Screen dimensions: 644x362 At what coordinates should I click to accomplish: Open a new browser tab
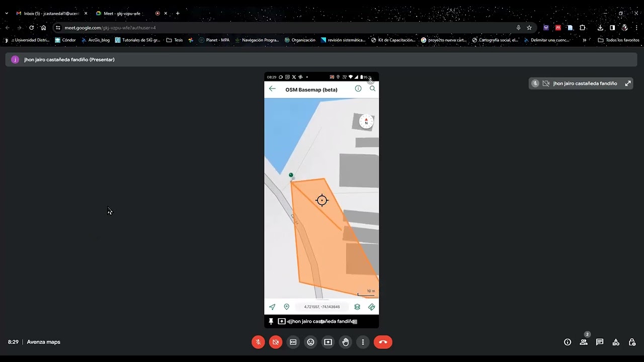pos(178,14)
